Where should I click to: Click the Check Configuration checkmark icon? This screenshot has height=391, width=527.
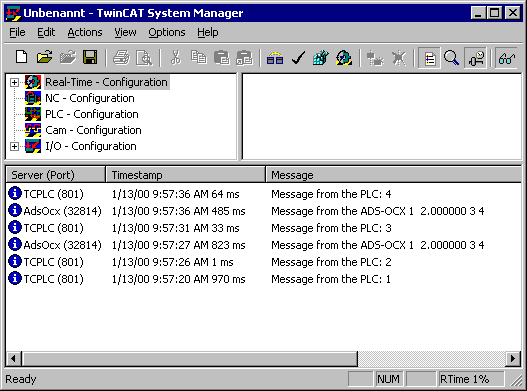(x=298, y=57)
